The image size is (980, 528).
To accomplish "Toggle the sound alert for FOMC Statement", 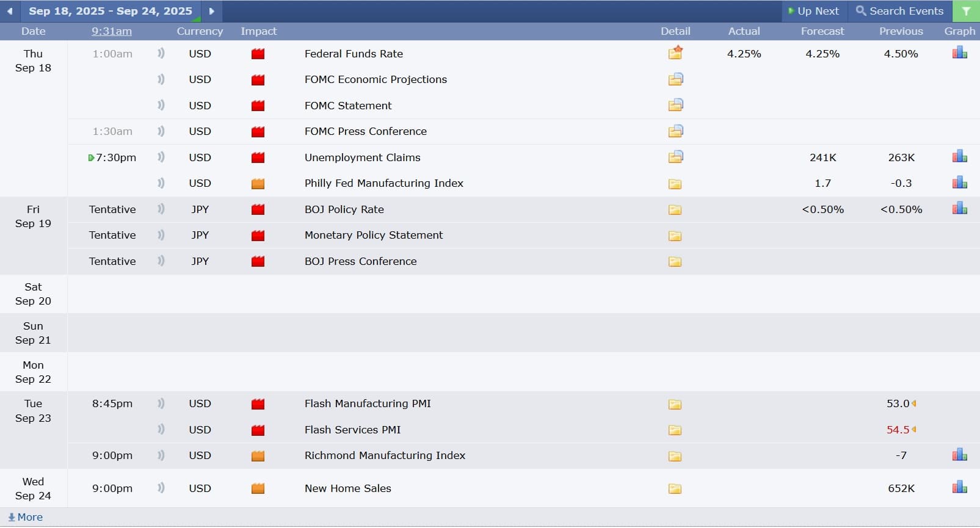I will [161, 105].
